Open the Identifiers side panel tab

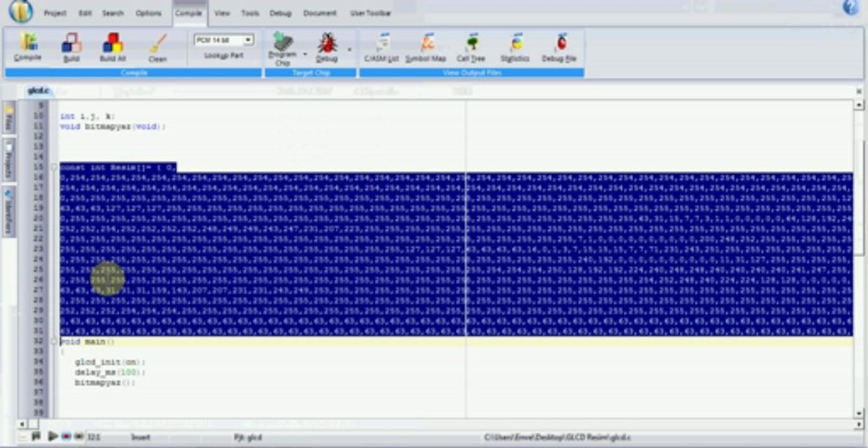click(9, 212)
